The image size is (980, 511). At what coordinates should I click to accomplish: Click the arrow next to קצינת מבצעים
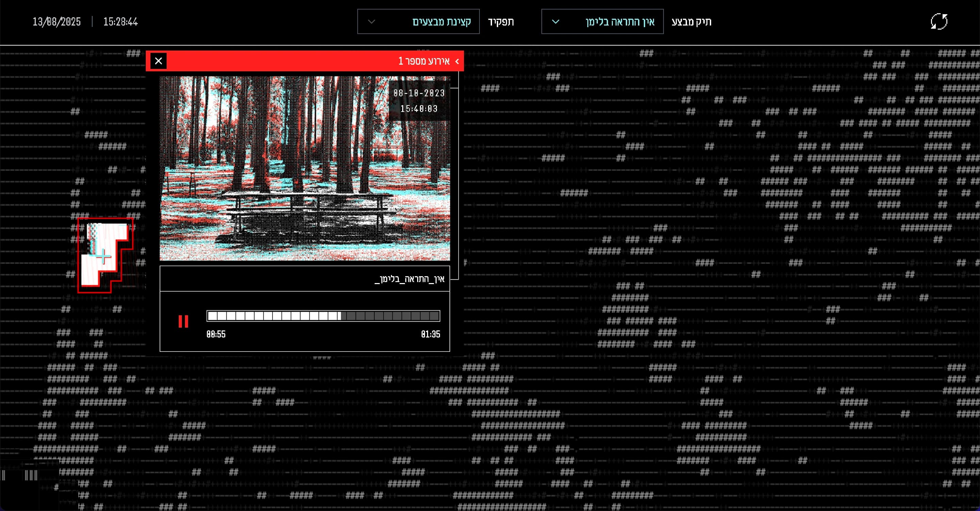click(x=372, y=22)
